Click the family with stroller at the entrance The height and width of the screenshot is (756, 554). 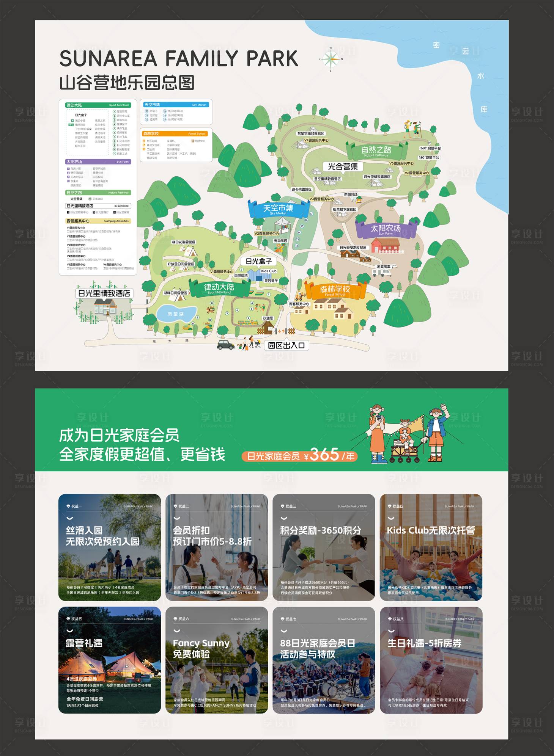pyautogui.click(x=249, y=343)
